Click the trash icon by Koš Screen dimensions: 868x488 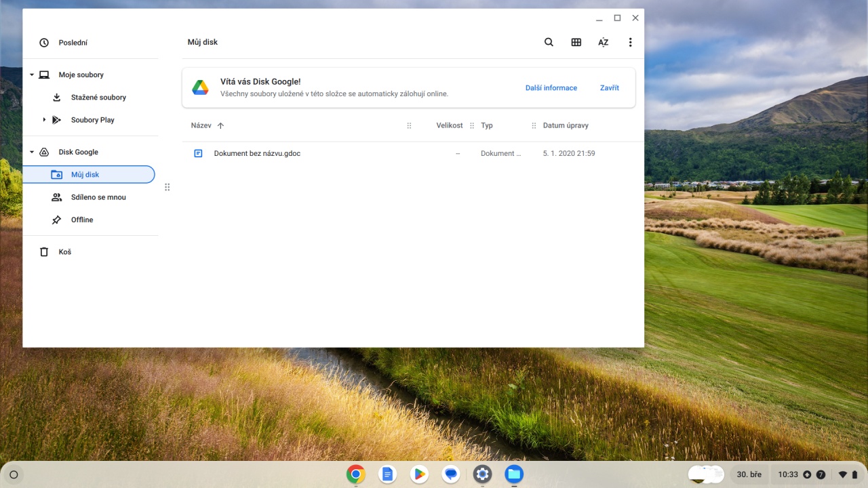coord(44,251)
